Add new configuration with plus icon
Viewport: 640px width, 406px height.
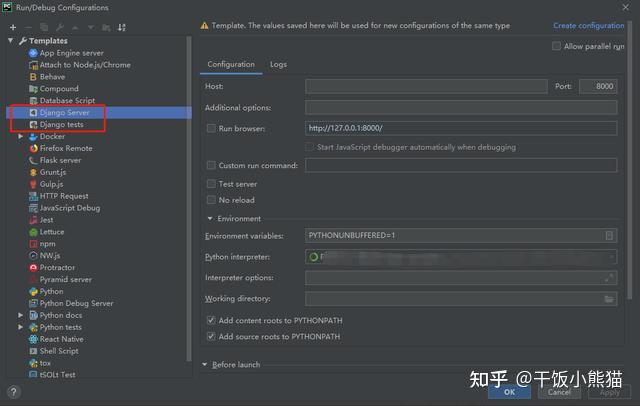point(13,27)
